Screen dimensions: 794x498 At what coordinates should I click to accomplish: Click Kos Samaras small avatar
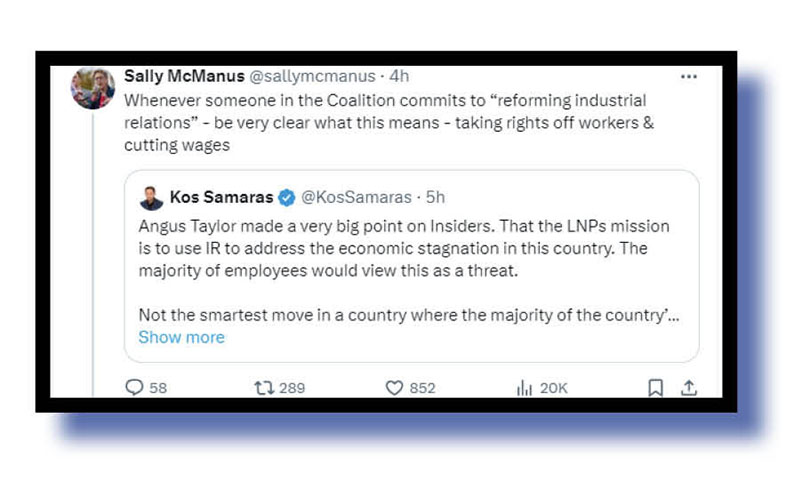pyautogui.click(x=151, y=197)
